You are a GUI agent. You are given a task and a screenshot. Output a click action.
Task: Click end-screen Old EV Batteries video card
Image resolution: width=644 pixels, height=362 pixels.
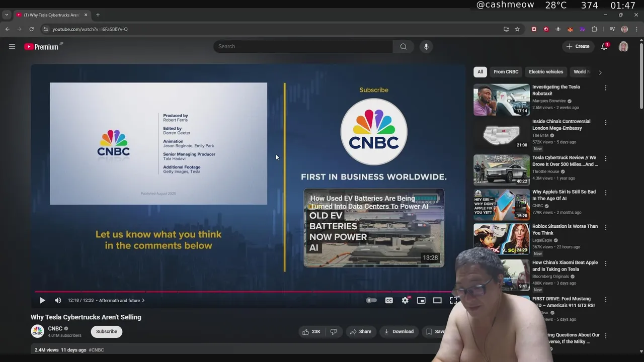(x=374, y=228)
